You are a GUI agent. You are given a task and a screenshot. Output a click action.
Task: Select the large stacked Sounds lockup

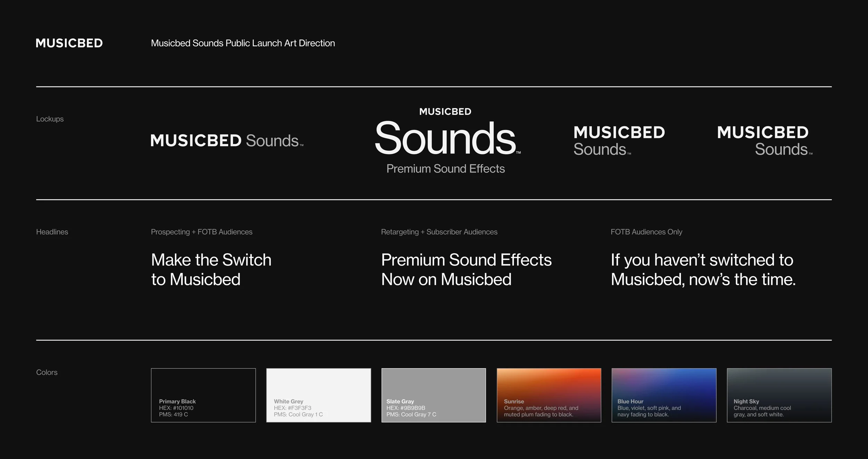[445, 138]
